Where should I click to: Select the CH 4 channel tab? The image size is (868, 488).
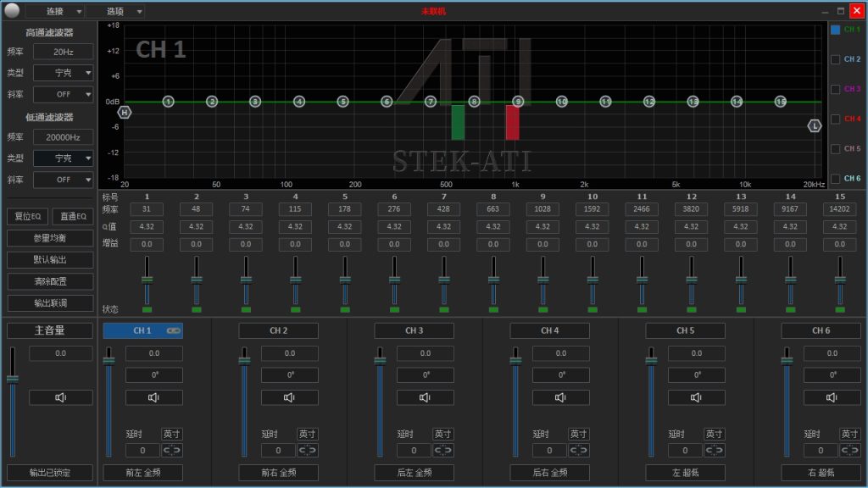click(549, 331)
